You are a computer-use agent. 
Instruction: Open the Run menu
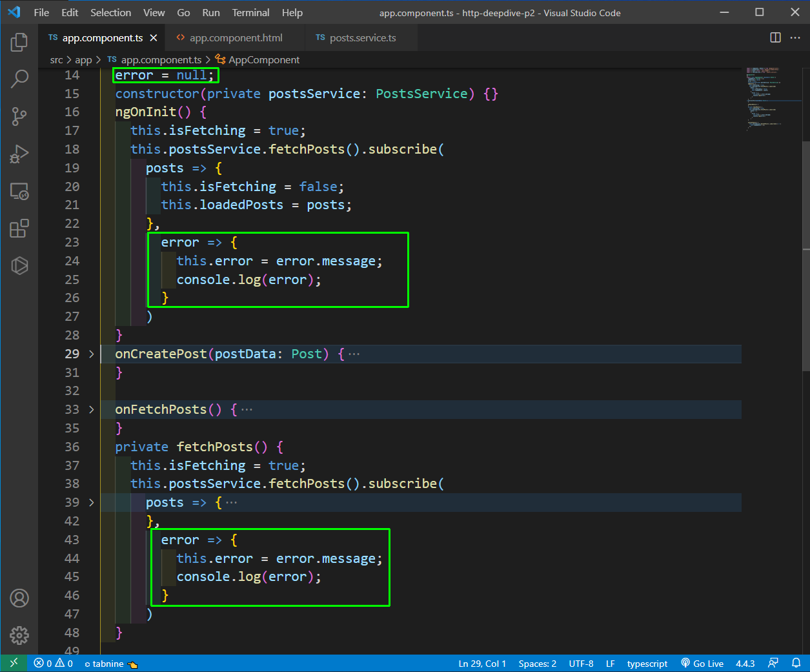click(211, 12)
